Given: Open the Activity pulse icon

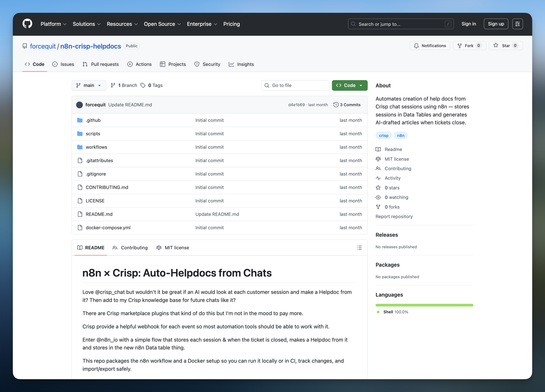Looking at the screenshot, I should pos(378,178).
